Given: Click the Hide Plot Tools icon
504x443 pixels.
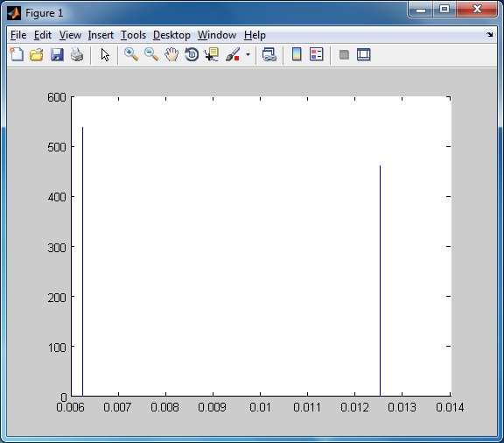Looking at the screenshot, I should click(344, 54).
